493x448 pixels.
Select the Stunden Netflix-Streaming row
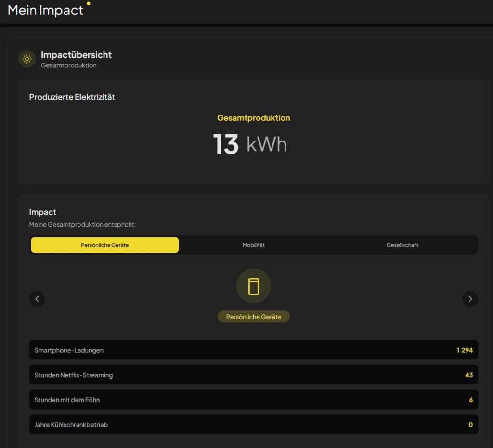(x=253, y=375)
